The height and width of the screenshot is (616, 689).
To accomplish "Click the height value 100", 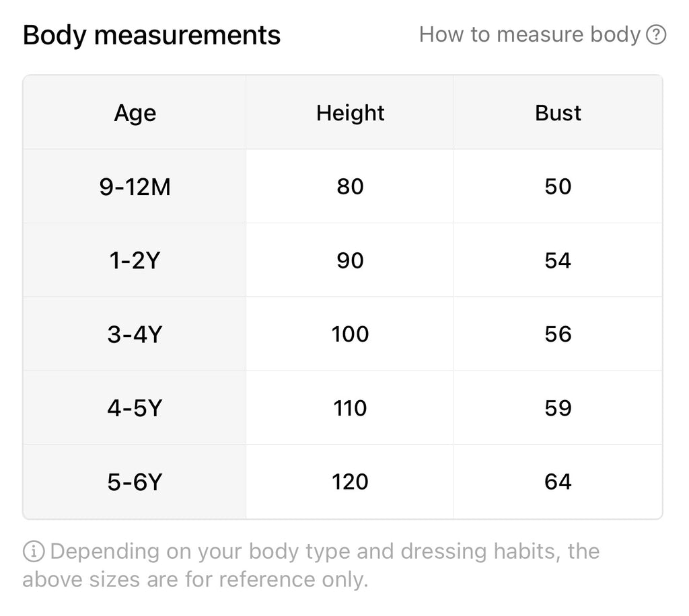I will [350, 334].
